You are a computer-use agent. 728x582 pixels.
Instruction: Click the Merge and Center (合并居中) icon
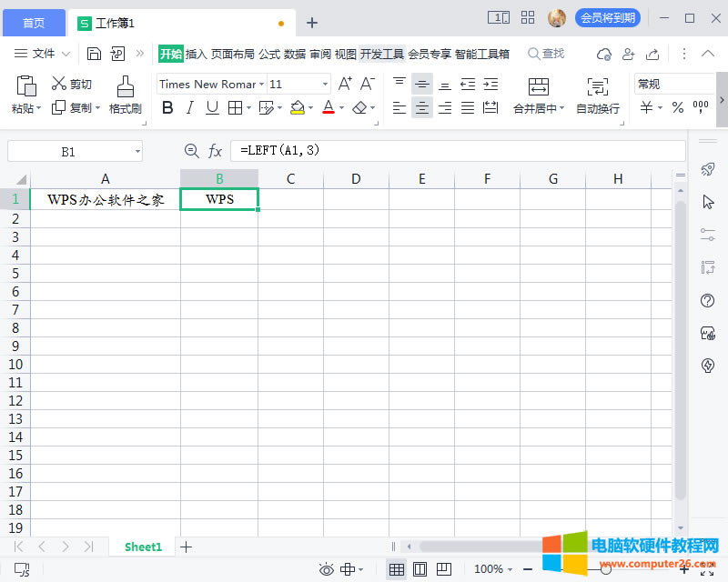pos(539,86)
